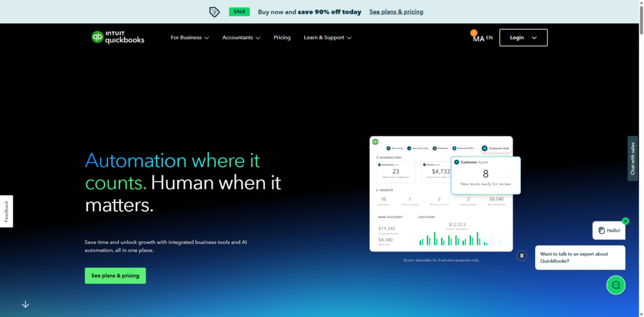
Task: Follow the banner See plans & pricing link
Action: click(x=396, y=11)
